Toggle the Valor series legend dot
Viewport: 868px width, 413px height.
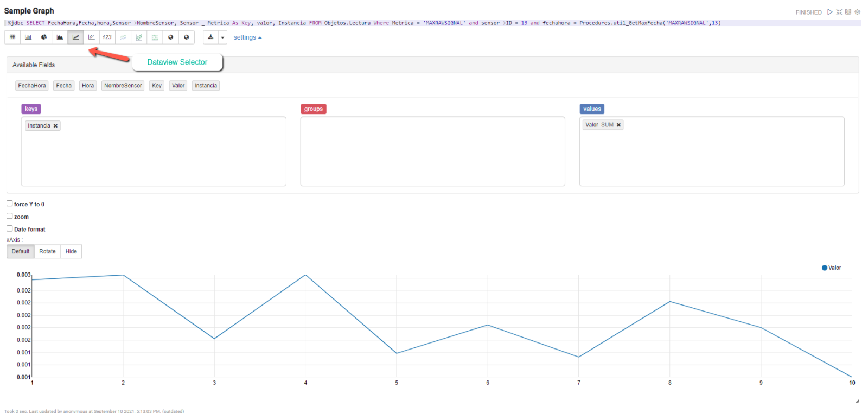pyautogui.click(x=825, y=268)
